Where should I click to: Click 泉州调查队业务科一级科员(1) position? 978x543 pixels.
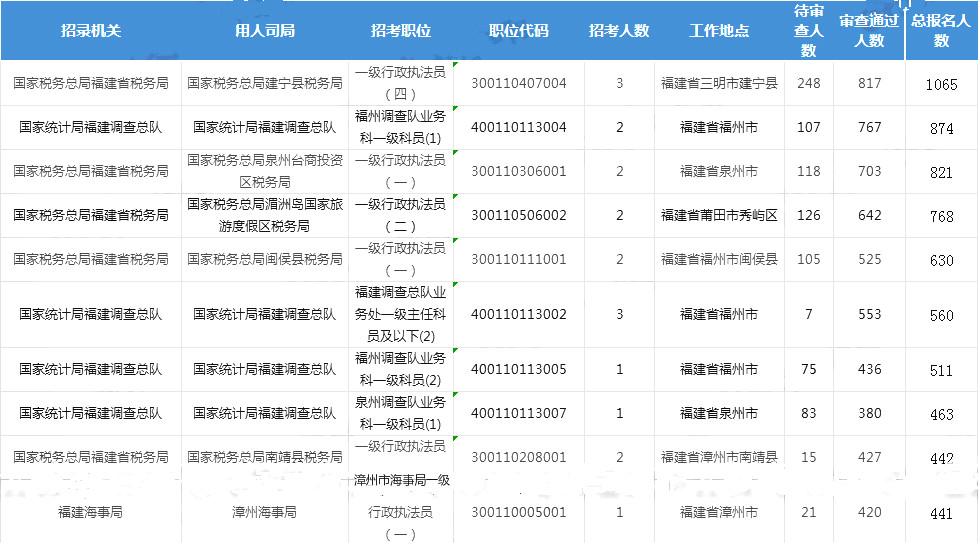(x=400, y=413)
